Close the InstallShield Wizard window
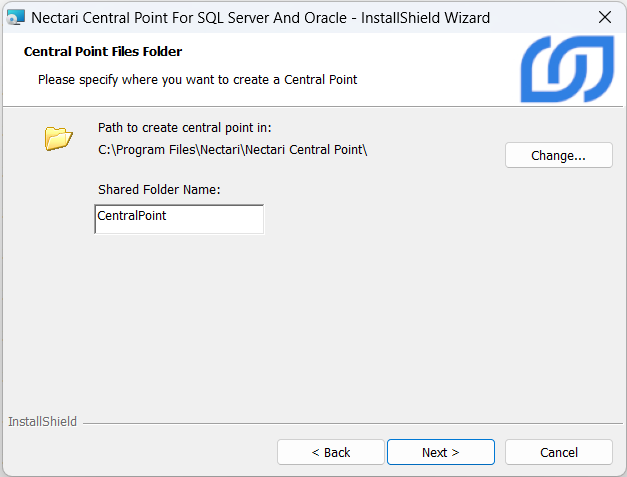 604,17
